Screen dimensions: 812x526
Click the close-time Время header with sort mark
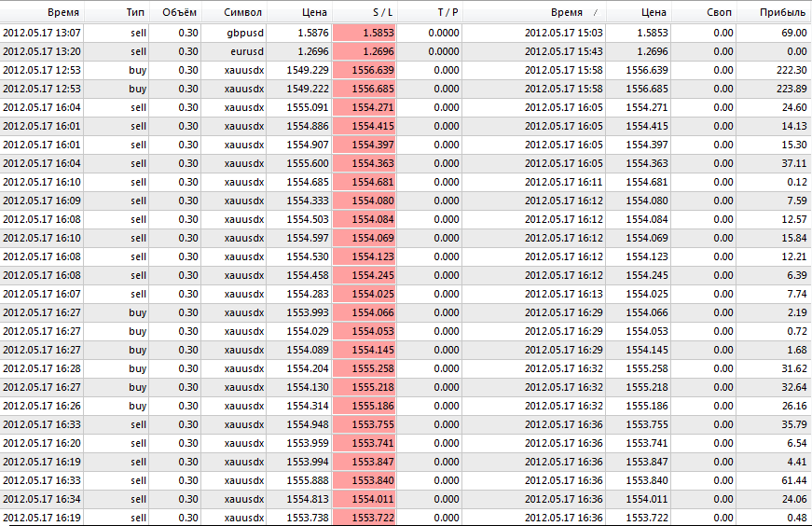pyautogui.click(x=567, y=12)
